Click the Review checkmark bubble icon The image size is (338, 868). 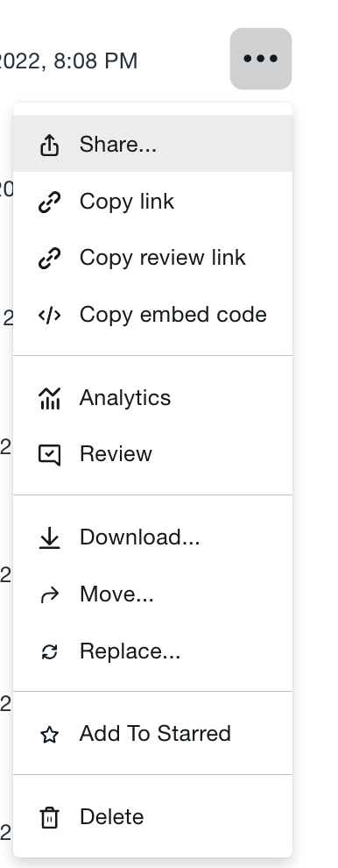49,454
